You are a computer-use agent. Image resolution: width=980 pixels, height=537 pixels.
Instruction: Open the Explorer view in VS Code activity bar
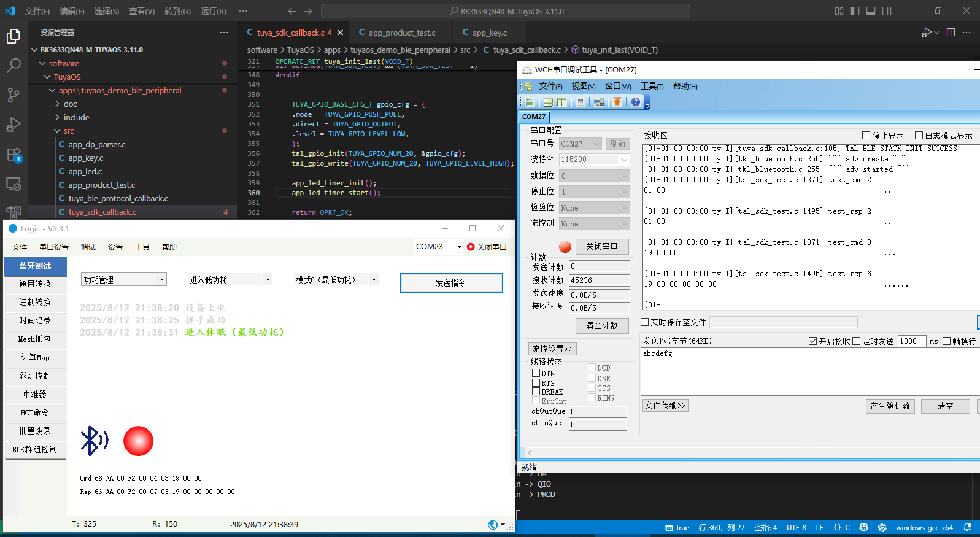pos(14,36)
